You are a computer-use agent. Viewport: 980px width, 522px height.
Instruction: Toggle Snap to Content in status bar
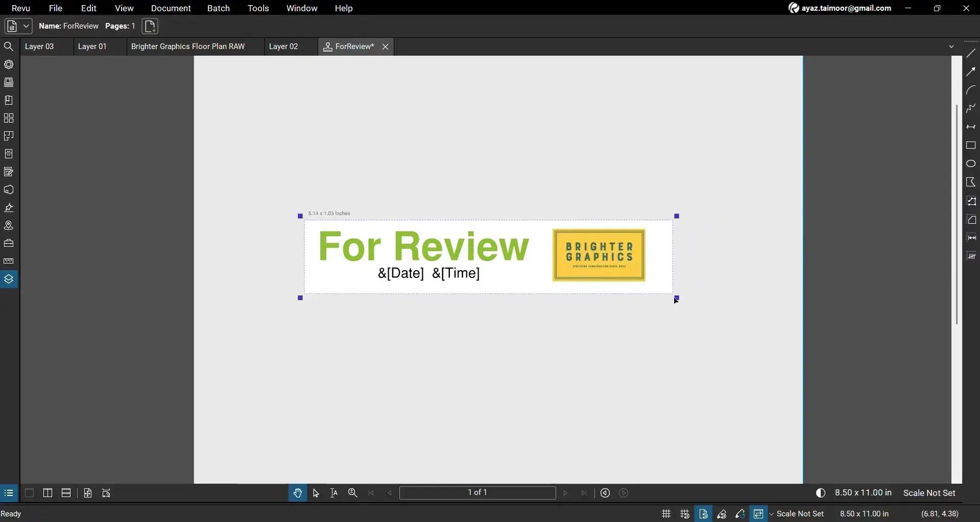[x=703, y=514]
